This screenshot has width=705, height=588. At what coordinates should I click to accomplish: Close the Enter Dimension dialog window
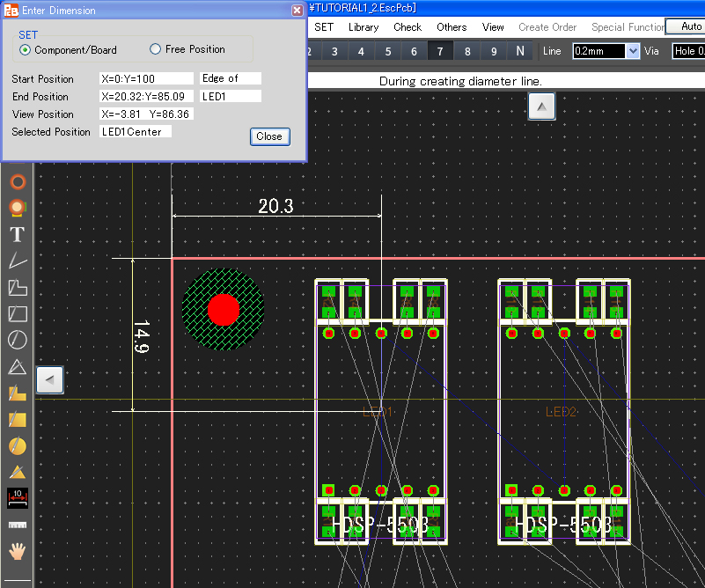(297, 10)
